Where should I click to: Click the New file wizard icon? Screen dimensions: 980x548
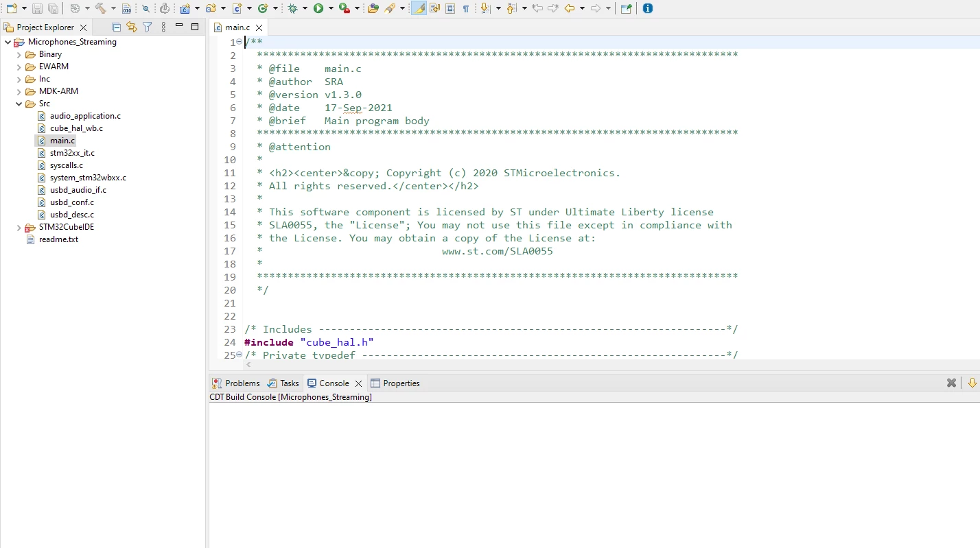[x=12, y=8]
